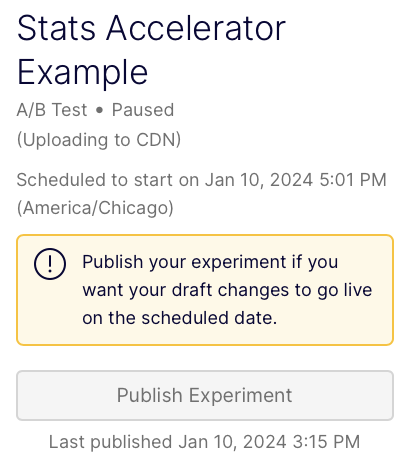Click "Publish your experiment if you" line
This screenshot has height=466, width=402.
pos(210,262)
